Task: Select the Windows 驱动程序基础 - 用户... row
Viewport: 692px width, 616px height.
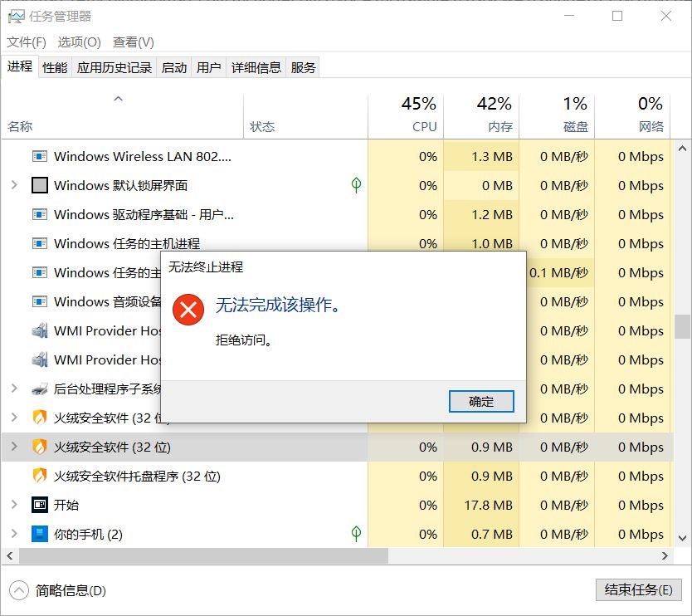Action: click(x=338, y=215)
